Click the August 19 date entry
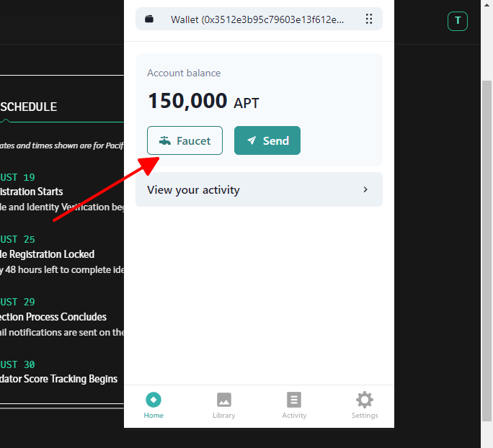The height and width of the screenshot is (448, 493). coord(18,177)
